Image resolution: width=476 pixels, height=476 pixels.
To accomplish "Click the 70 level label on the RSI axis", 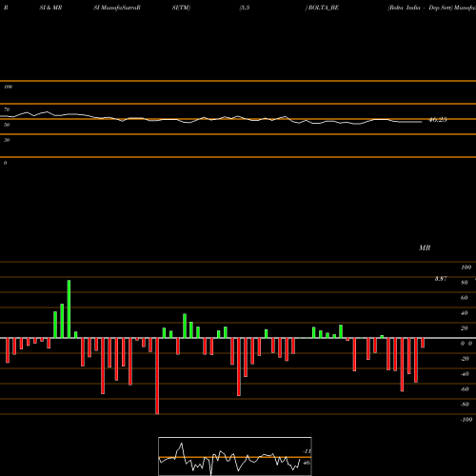I will (x=7, y=109).
